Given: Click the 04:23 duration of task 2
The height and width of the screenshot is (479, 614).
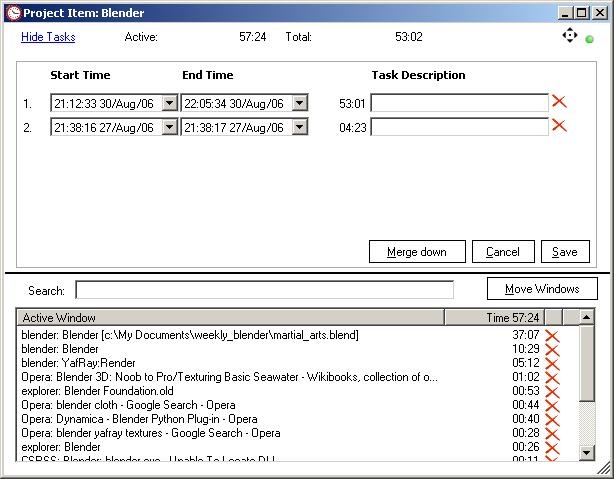Looking at the screenshot, I should click(x=353, y=128).
